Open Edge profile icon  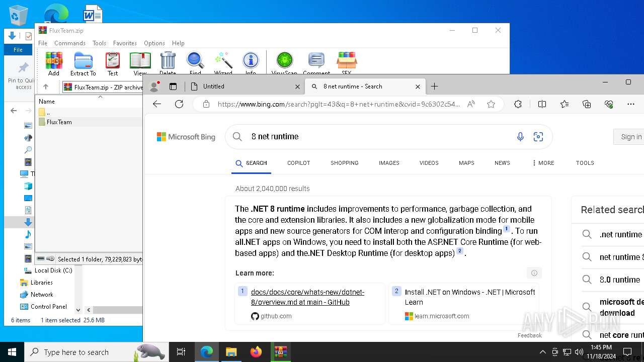[x=154, y=86]
